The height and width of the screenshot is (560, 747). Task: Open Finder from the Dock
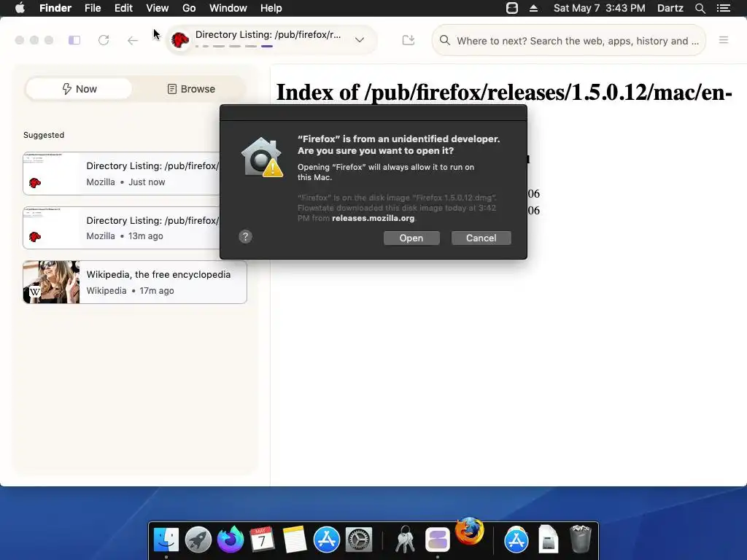click(166, 540)
